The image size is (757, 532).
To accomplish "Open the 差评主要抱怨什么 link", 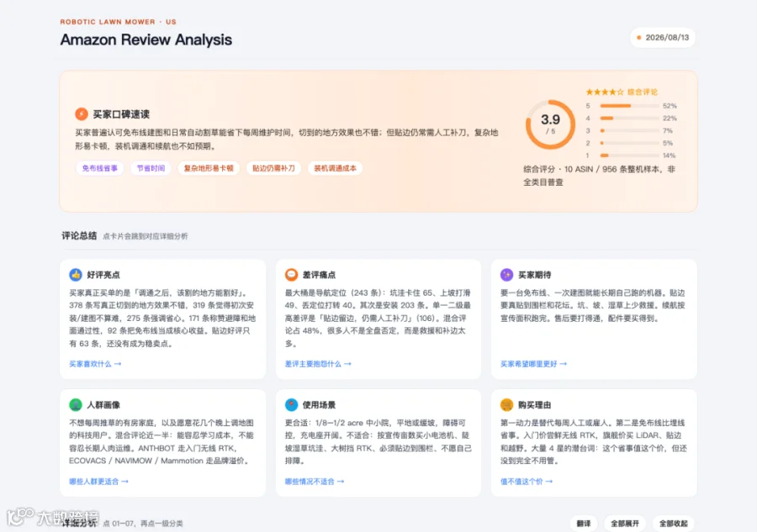I will click(x=318, y=364).
